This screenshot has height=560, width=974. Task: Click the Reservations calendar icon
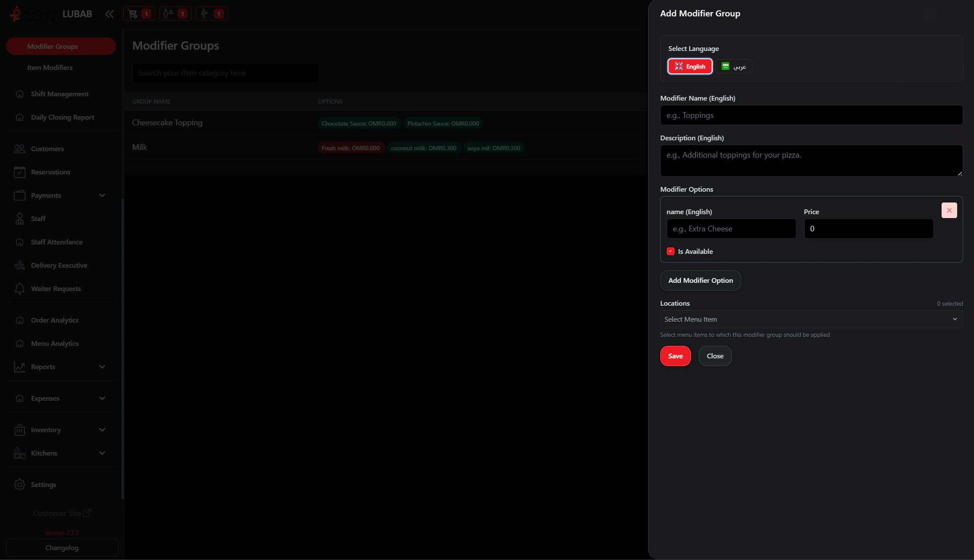coord(19,172)
